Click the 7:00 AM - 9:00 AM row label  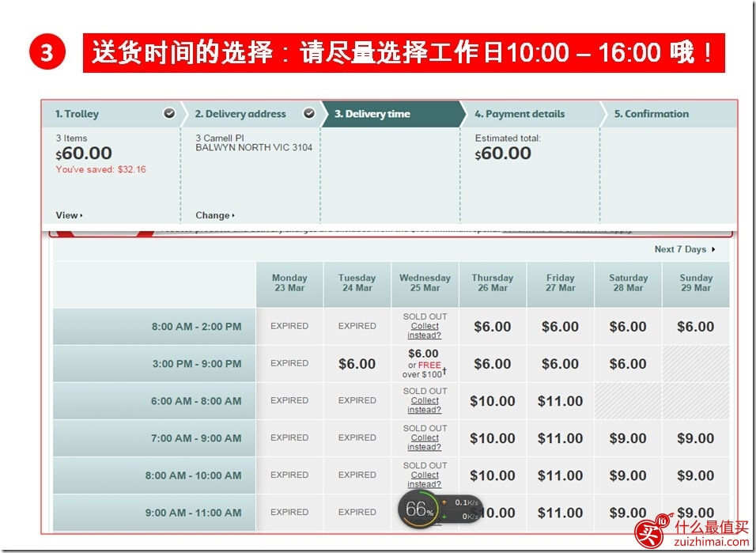tap(154, 438)
